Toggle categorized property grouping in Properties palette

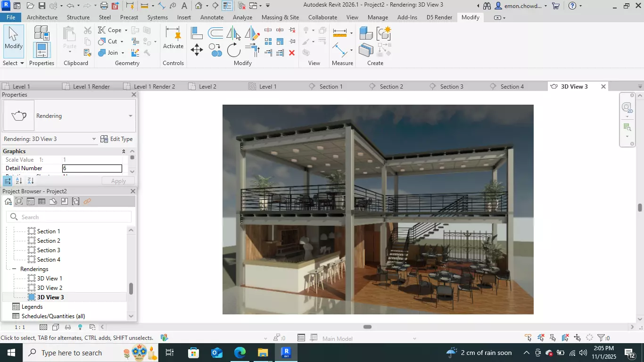pos(8,181)
